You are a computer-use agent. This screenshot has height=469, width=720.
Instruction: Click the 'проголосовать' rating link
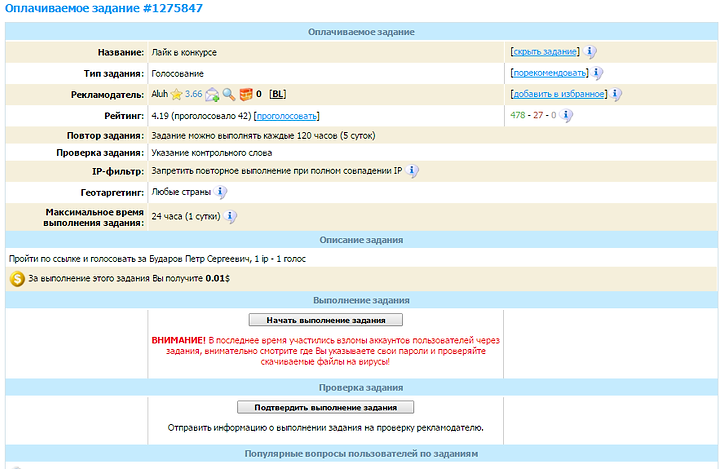click(x=287, y=116)
